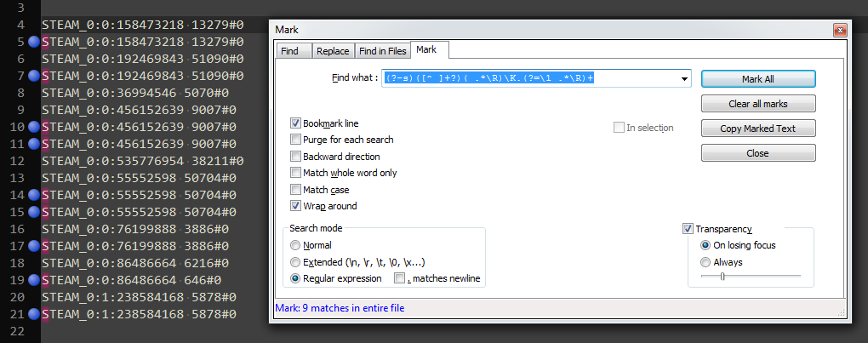
Task: Expand the Find what history dropdown
Action: (685, 79)
